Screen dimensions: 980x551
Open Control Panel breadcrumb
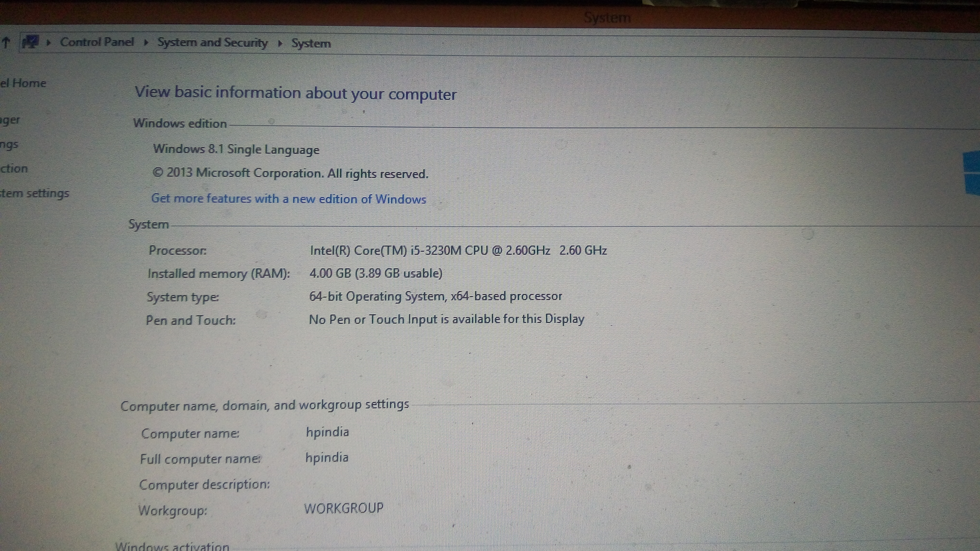pyautogui.click(x=97, y=42)
